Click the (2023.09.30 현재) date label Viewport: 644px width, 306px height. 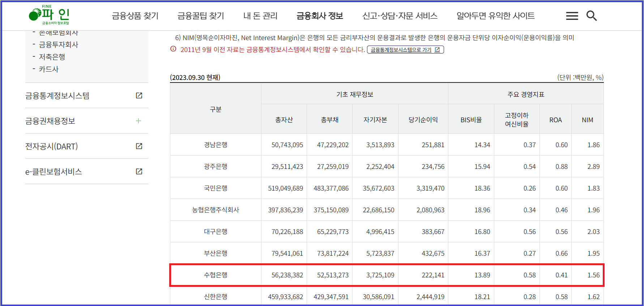[x=195, y=77]
